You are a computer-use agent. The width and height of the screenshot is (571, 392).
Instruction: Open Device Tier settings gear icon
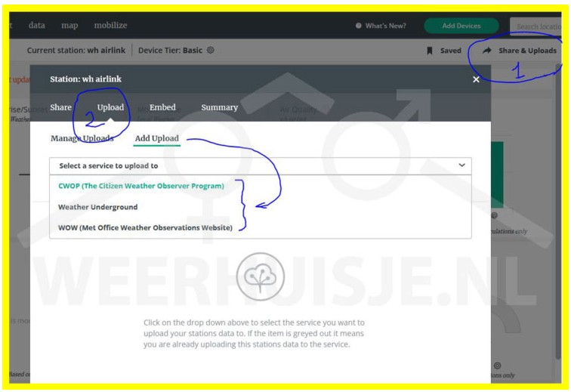[x=211, y=50]
